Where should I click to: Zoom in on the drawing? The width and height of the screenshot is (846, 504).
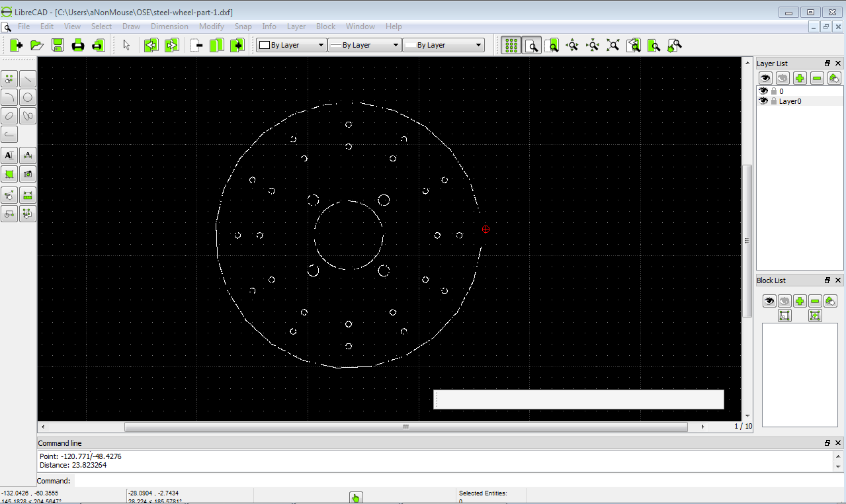coord(572,45)
